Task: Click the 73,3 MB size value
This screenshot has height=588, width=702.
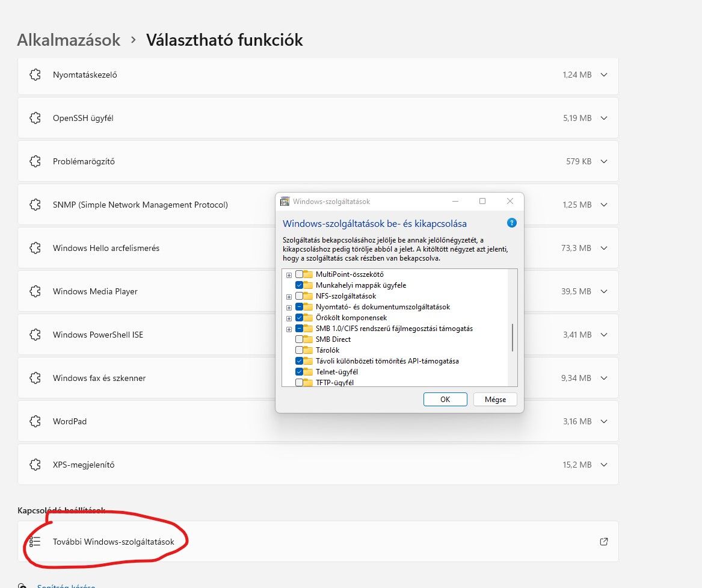Action: 576,248
